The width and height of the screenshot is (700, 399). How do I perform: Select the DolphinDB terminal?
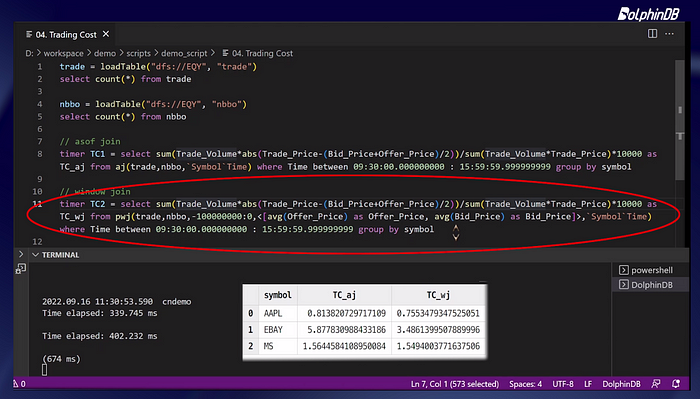tap(651, 285)
